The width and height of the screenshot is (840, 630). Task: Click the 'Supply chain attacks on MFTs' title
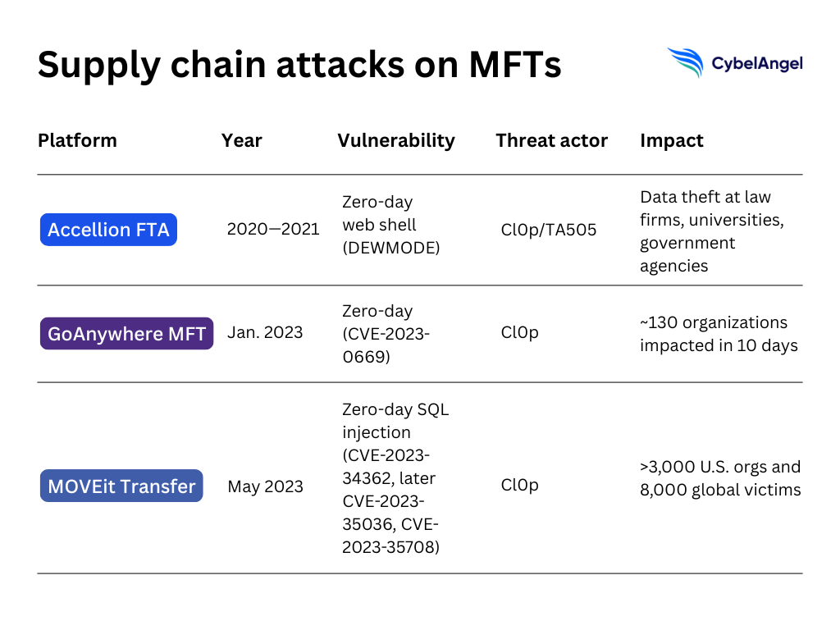pyautogui.click(x=299, y=65)
